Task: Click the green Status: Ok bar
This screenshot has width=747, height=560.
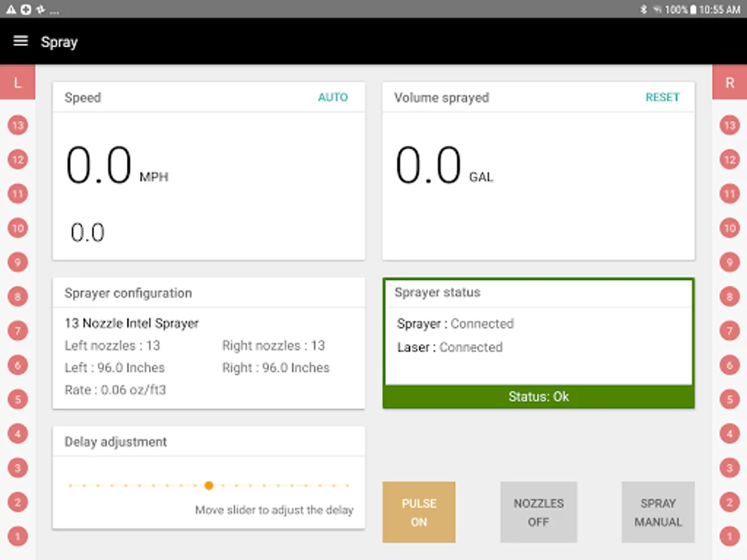Action: pyautogui.click(x=538, y=396)
